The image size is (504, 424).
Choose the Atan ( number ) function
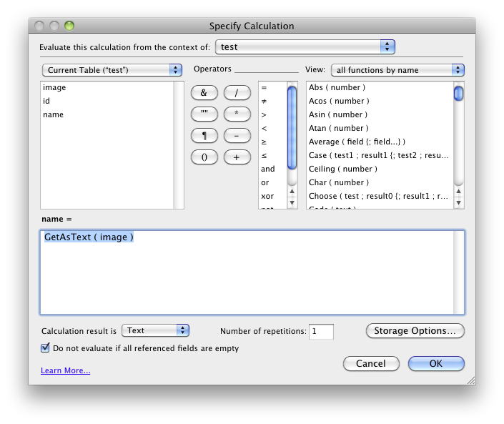pos(380,128)
